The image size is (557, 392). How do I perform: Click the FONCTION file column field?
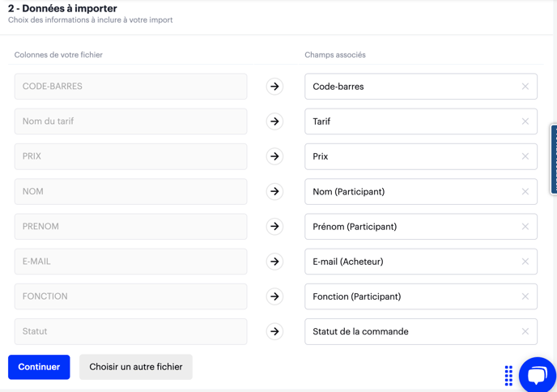pos(130,296)
